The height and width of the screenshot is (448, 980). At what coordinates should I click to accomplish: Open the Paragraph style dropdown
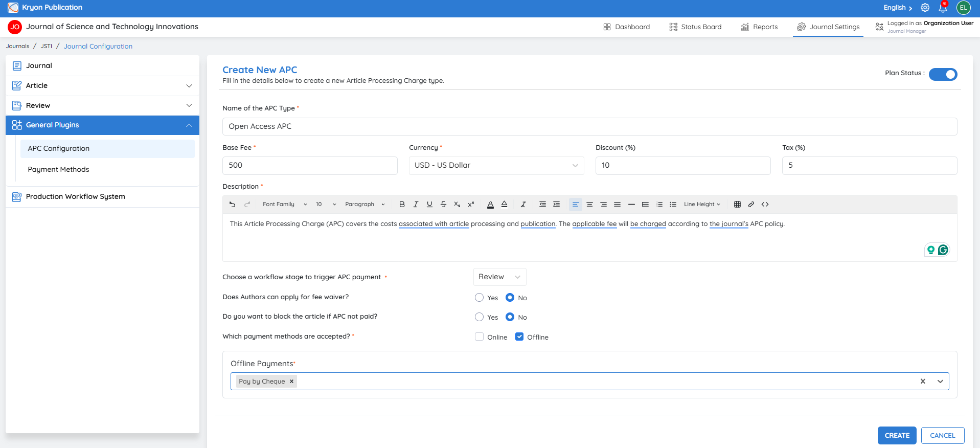pyautogui.click(x=365, y=205)
